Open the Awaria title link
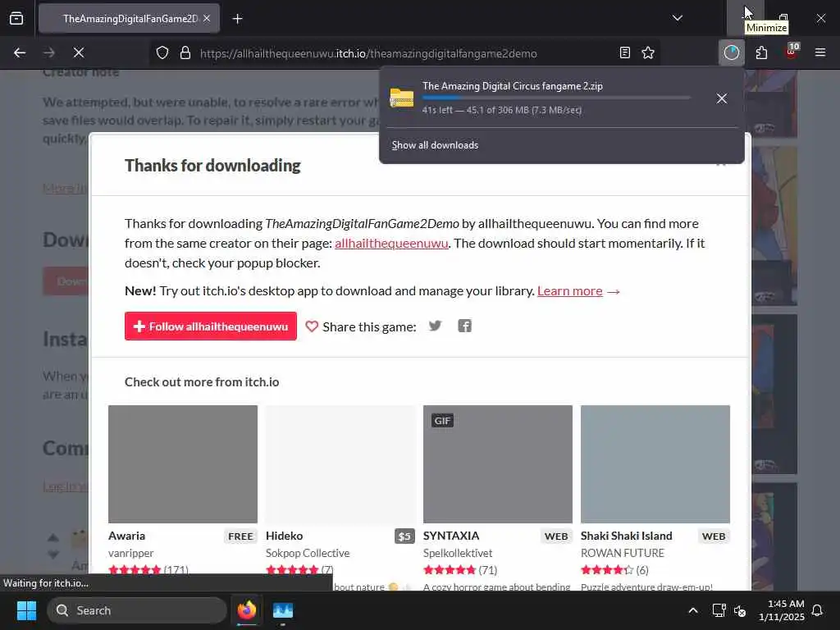The height and width of the screenshot is (630, 840). [x=126, y=536]
